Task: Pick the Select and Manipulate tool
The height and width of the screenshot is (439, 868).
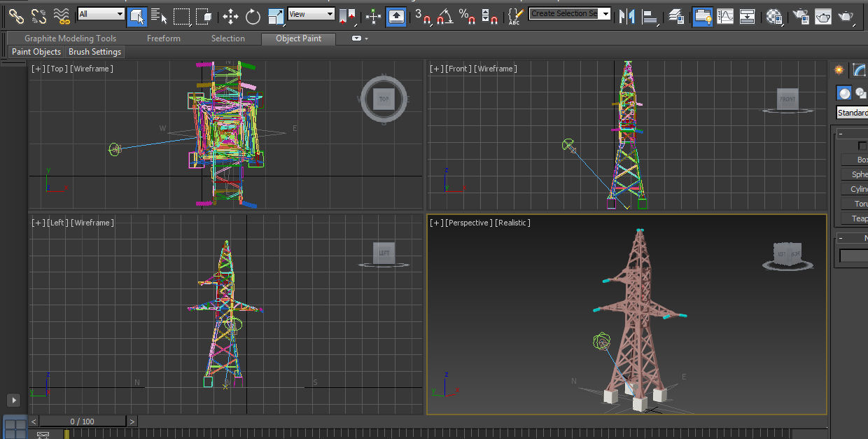Action: click(373, 15)
